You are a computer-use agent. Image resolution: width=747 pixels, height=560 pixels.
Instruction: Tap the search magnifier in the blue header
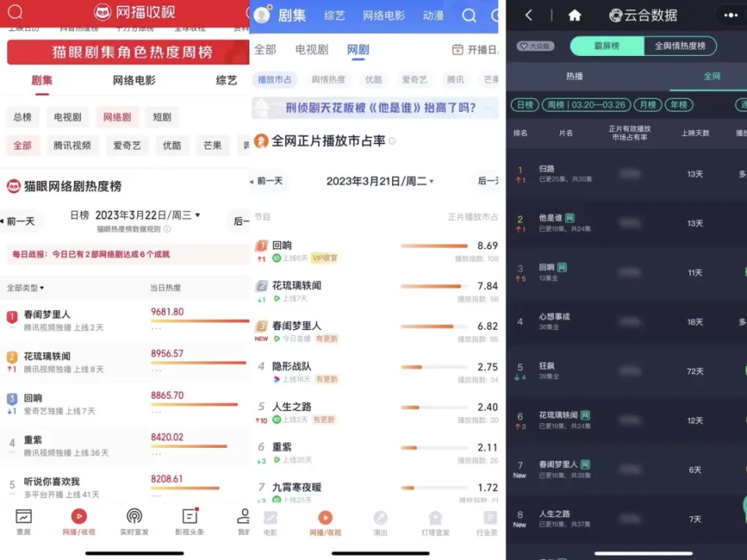[468, 16]
